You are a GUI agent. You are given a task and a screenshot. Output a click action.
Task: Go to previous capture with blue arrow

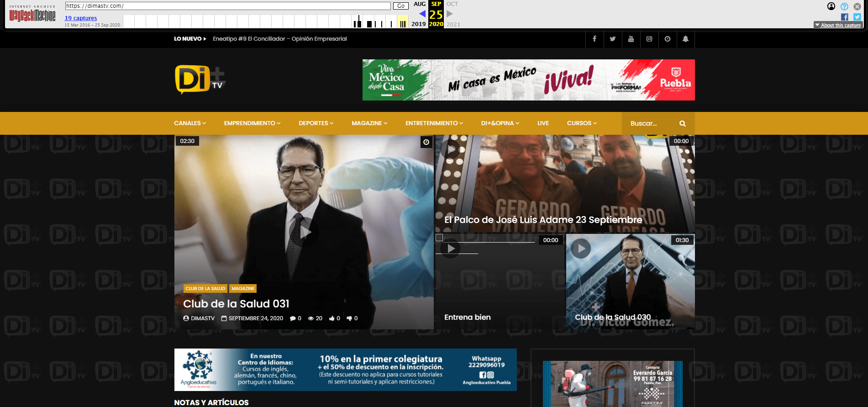tap(422, 14)
